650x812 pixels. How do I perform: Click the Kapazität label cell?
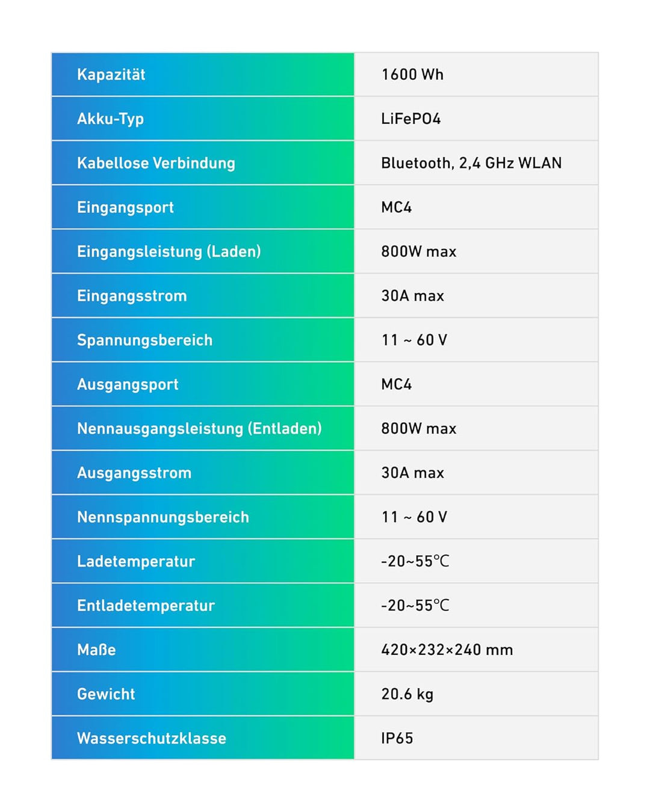coord(203,75)
